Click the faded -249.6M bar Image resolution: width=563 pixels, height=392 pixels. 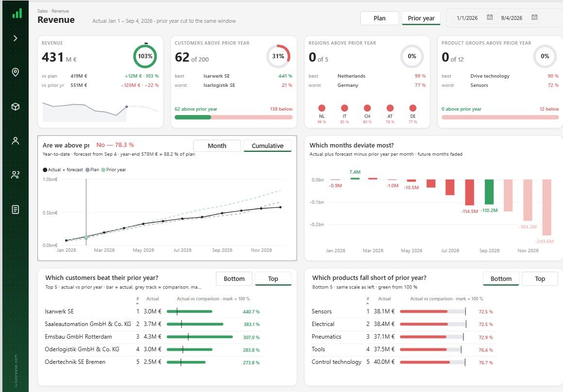tap(546, 208)
